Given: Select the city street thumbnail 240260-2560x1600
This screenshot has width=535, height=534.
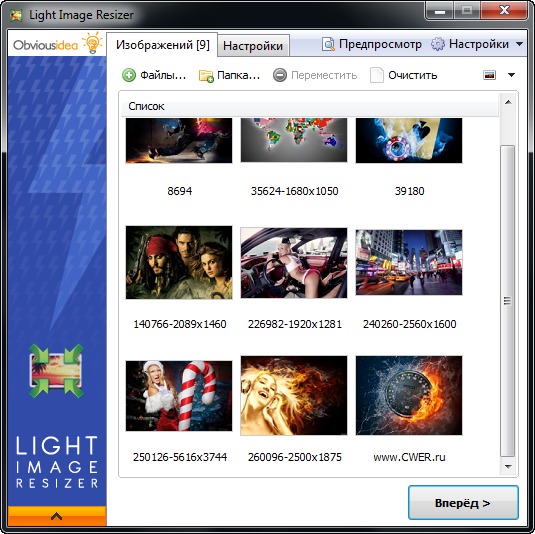Looking at the screenshot, I should [409, 262].
